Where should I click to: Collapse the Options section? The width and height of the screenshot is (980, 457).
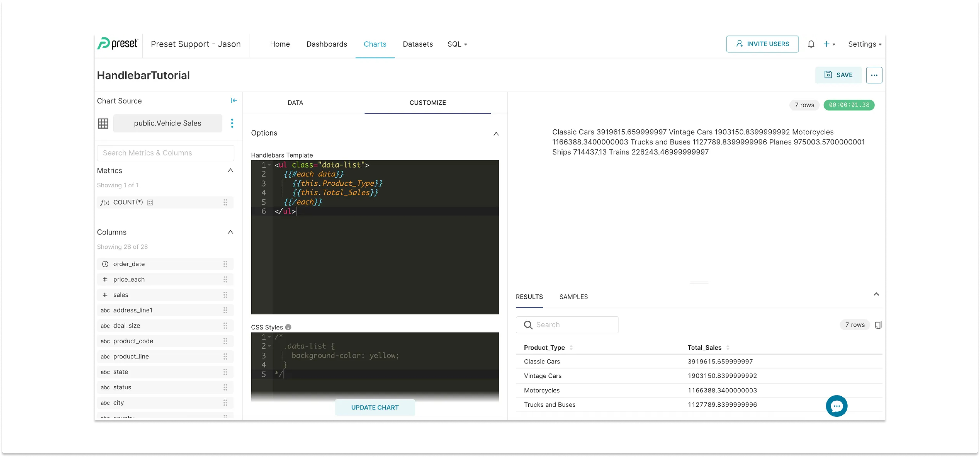496,134
